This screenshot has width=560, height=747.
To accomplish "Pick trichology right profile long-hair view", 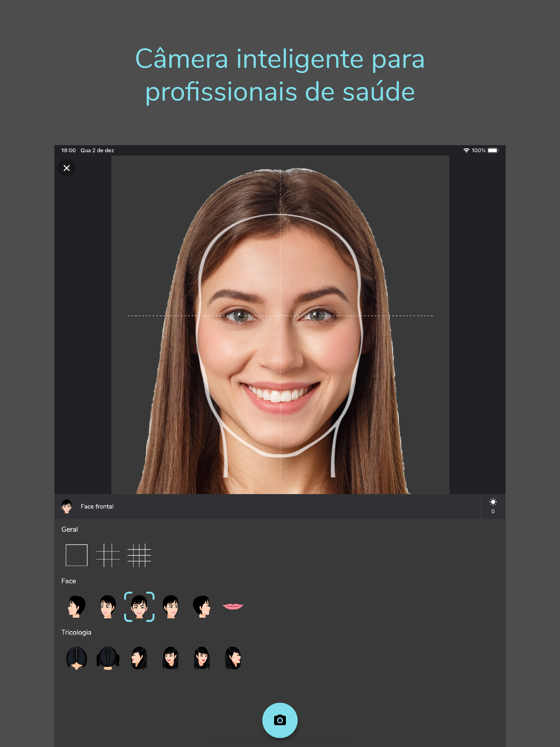I will pos(233,658).
